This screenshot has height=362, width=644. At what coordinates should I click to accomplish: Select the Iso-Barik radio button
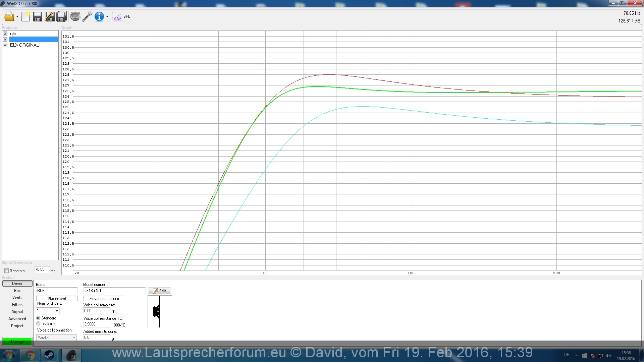point(38,324)
